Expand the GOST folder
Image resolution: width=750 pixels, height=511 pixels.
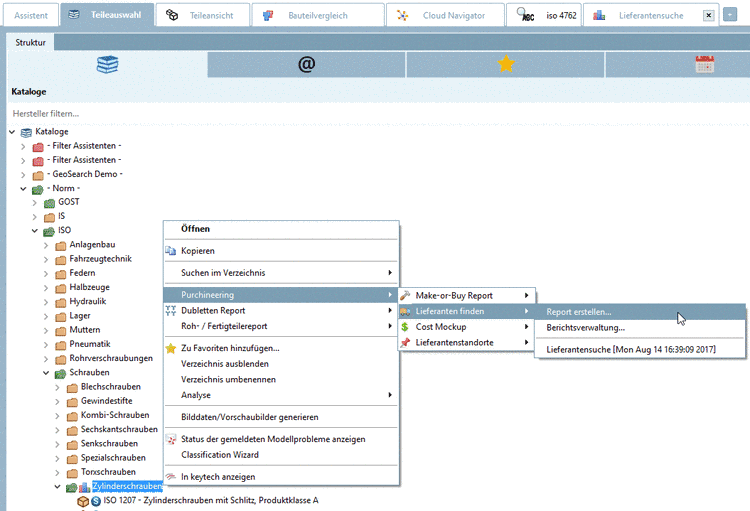click(34, 203)
